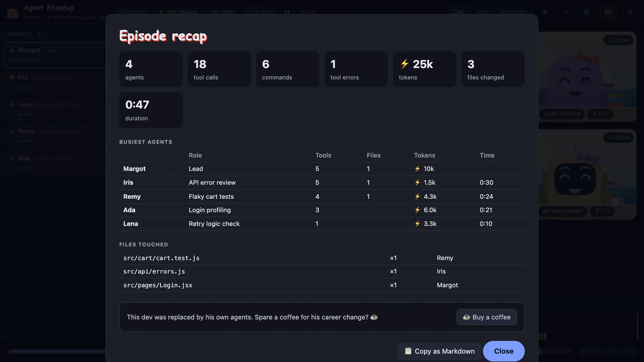
Task: Select Lena in the agents sidebar
Action: [x=55, y=109]
